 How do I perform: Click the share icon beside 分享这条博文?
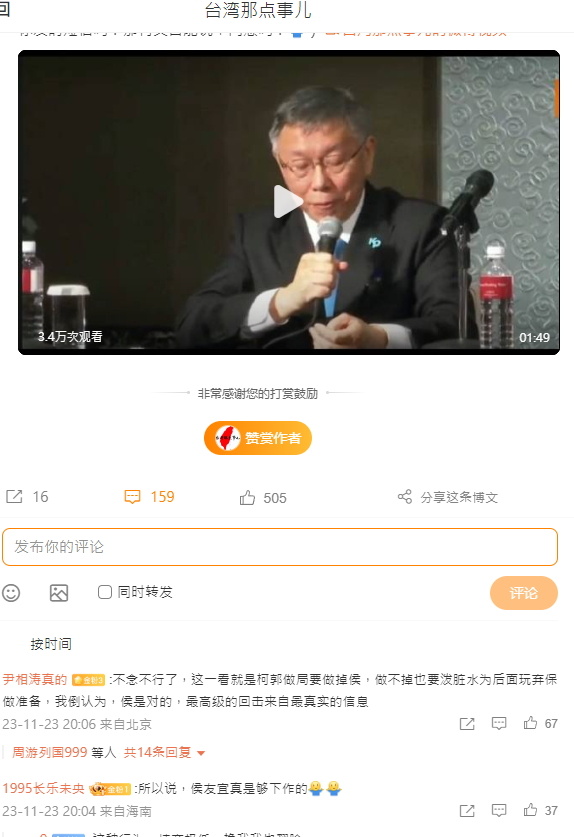tap(405, 497)
